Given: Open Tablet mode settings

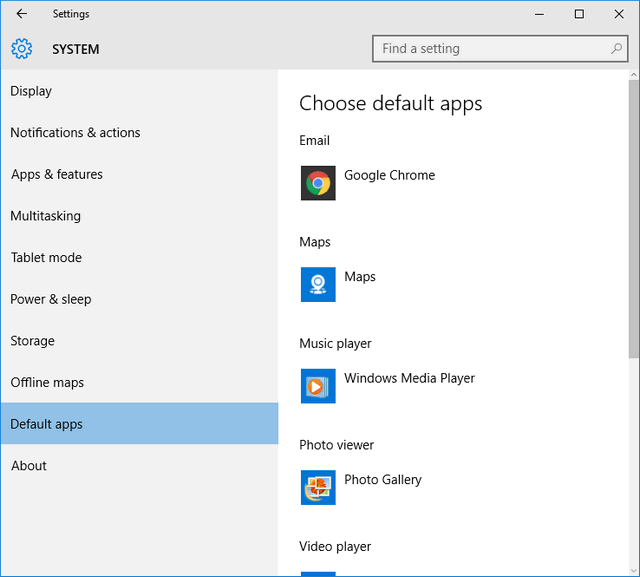Looking at the screenshot, I should tap(140, 257).
